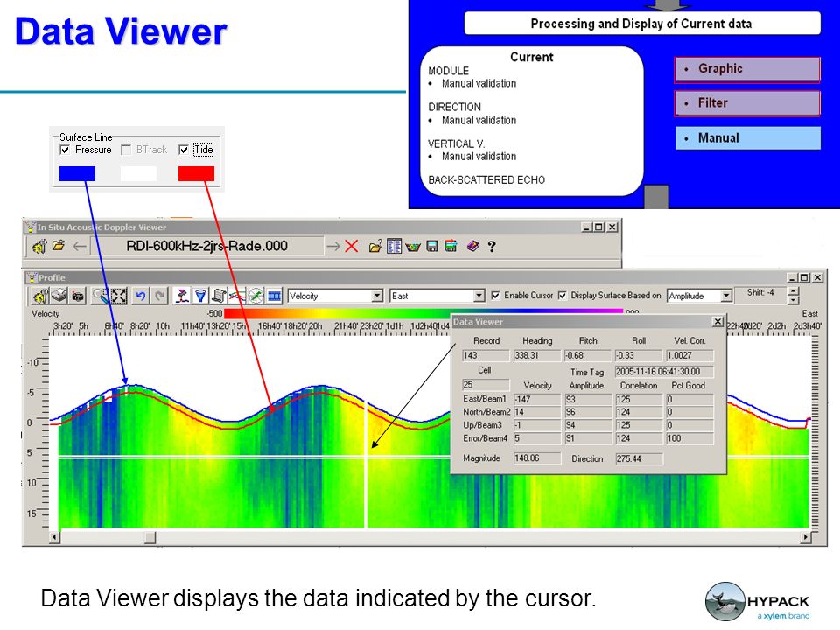
Task: Open the data table list icon
Action: [x=394, y=247]
